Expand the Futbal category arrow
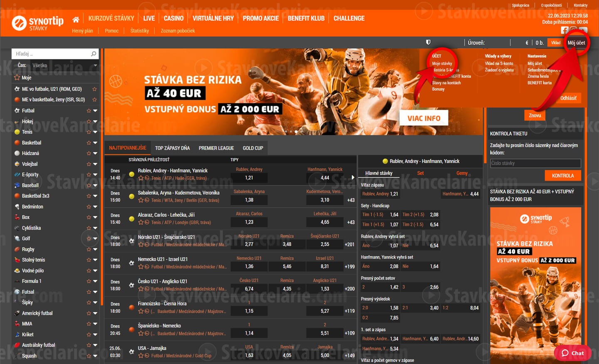 point(95,111)
